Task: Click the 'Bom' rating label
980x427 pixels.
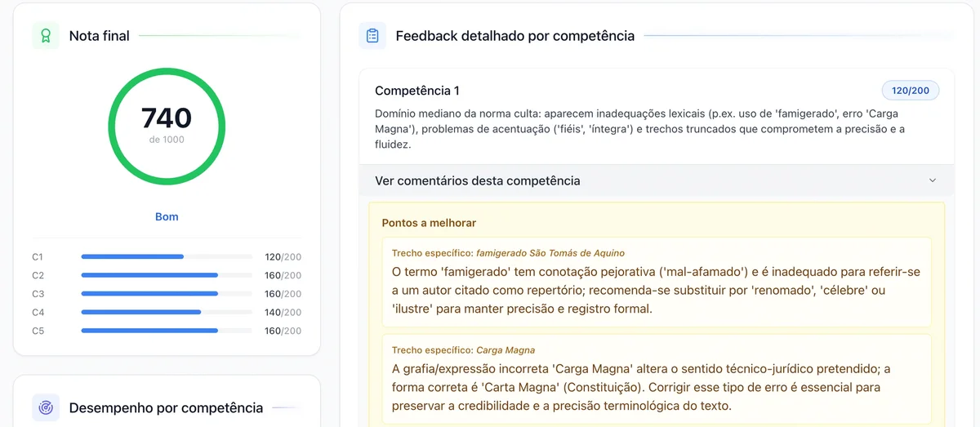Action: tap(167, 217)
